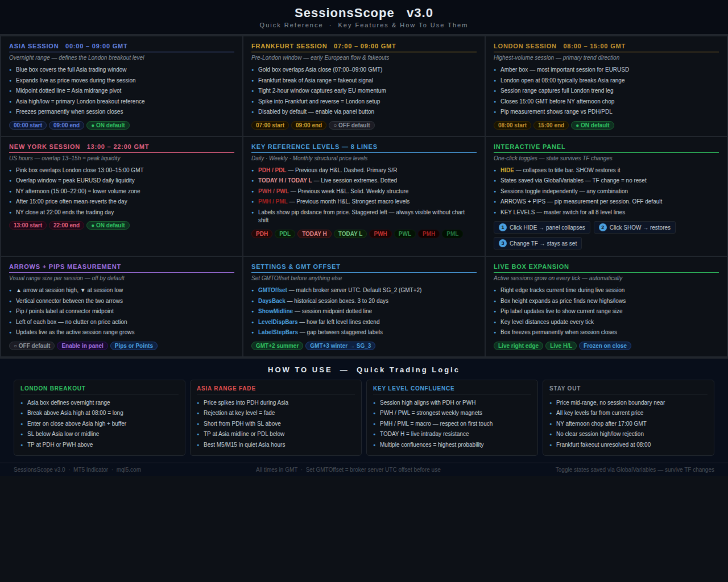Click the 'LevelDispBars' setting name
The width and height of the screenshot is (728, 582).
click(278, 322)
